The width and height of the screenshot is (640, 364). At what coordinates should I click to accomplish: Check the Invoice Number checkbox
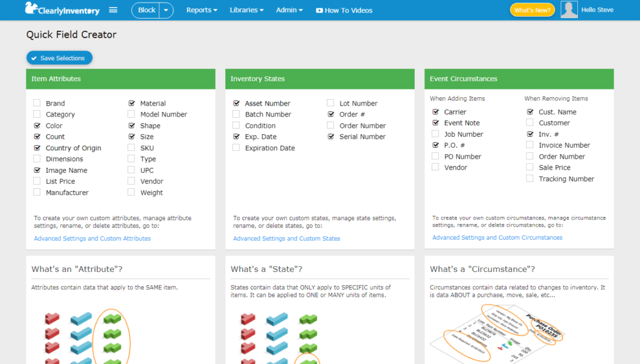(x=530, y=145)
